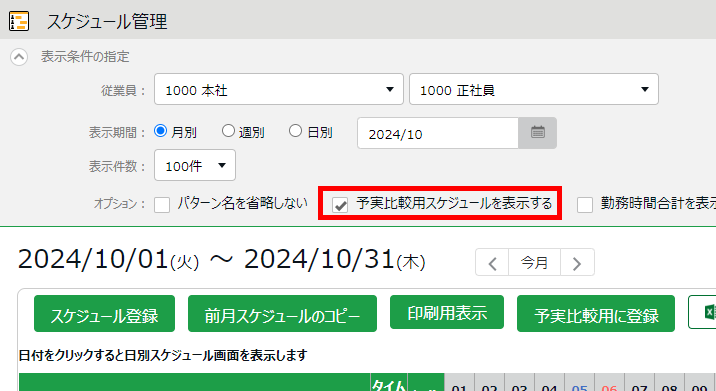716x391 pixels.
Task: Enable パターン名を省略しない checkbox
Action: pos(162,205)
